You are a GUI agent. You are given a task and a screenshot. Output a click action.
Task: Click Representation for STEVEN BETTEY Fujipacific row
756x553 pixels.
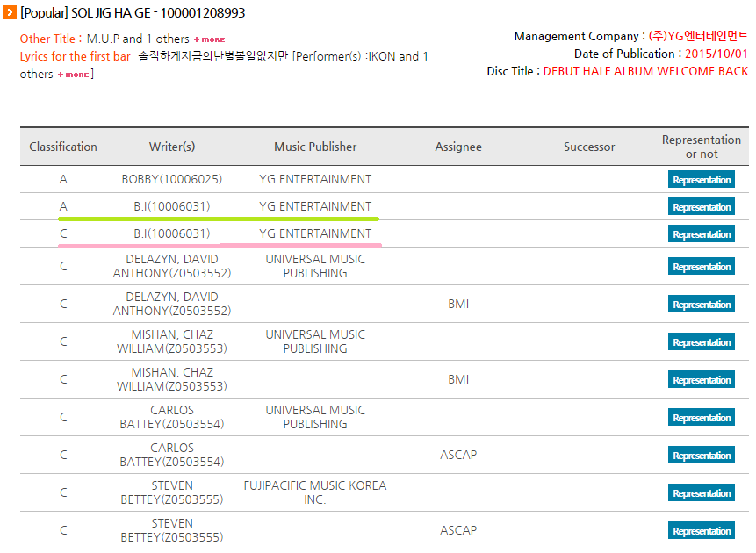[701, 492]
